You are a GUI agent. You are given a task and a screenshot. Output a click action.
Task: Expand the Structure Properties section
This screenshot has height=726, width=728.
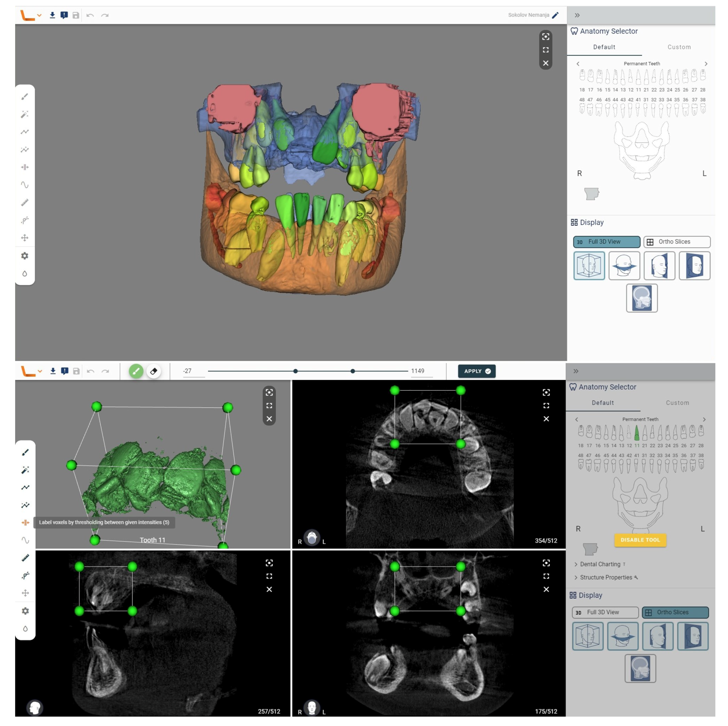tap(606, 577)
